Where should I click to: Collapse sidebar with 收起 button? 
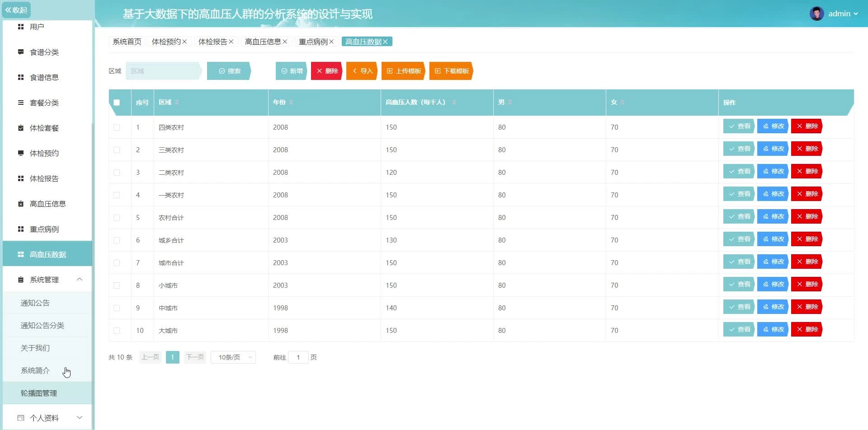(16, 10)
